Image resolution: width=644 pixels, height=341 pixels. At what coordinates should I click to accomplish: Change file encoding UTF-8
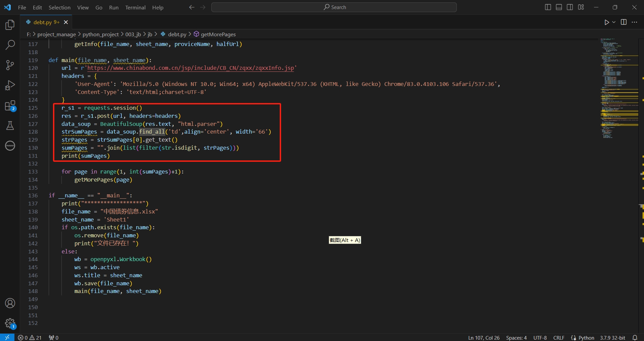pyautogui.click(x=540, y=338)
